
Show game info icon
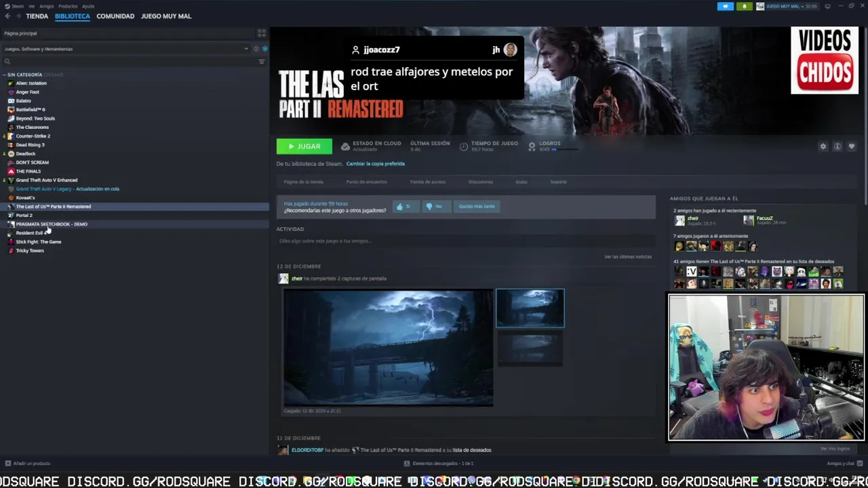point(837,146)
